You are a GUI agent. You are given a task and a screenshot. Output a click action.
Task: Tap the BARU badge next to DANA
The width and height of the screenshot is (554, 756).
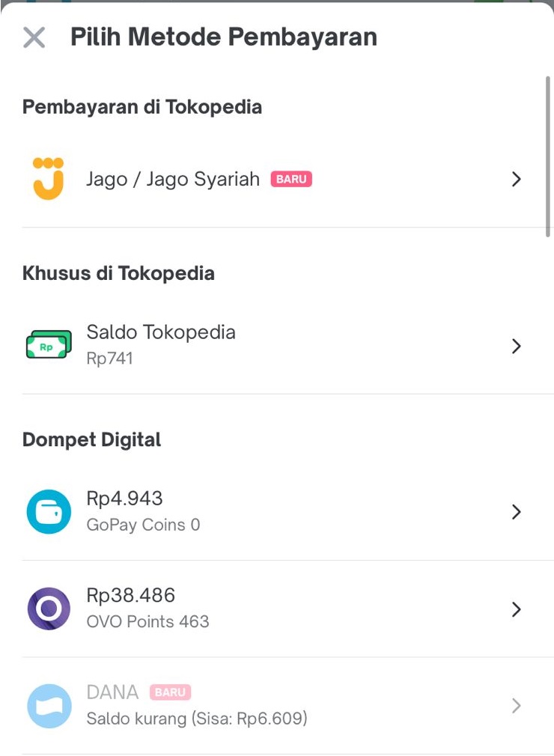pos(170,692)
